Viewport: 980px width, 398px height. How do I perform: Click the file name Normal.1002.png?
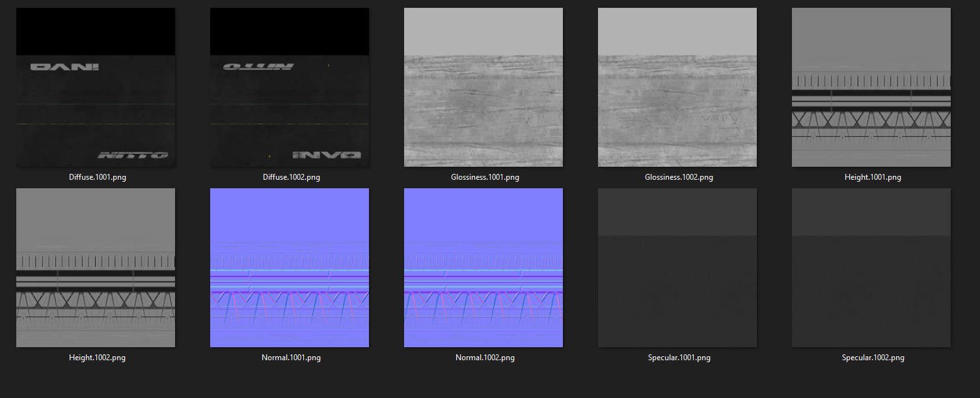pos(485,358)
